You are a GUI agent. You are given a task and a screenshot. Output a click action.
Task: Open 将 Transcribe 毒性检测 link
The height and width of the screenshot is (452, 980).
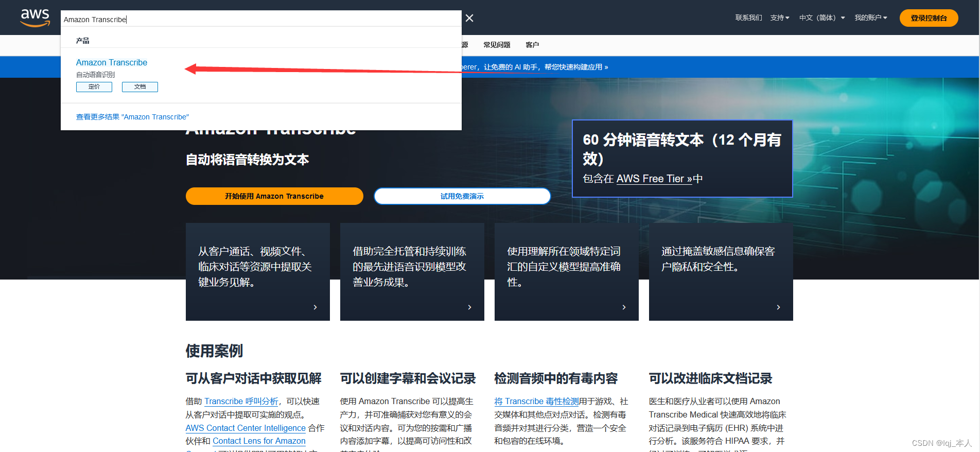click(536, 401)
